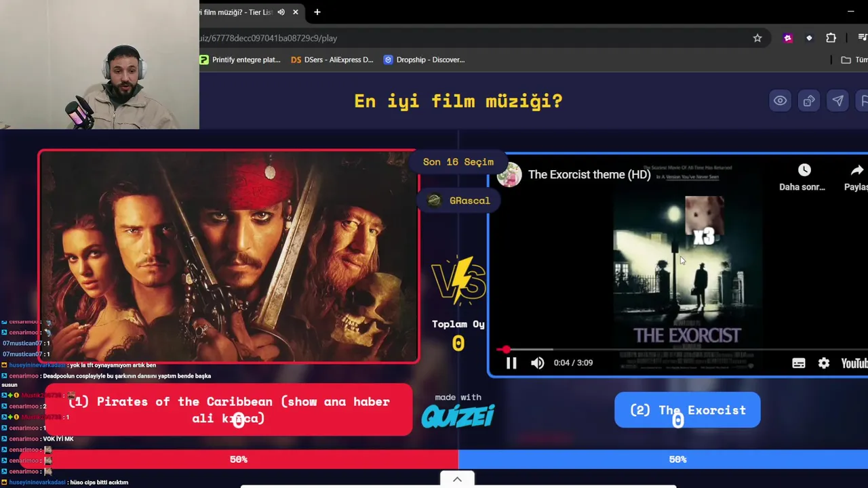The width and height of the screenshot is (868, 488).
Task: Click the flag report icon
Action: [863, 101]
